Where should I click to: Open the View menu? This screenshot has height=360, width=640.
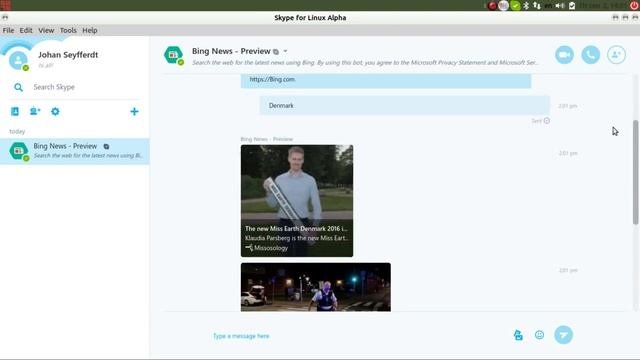coord(46,30)
